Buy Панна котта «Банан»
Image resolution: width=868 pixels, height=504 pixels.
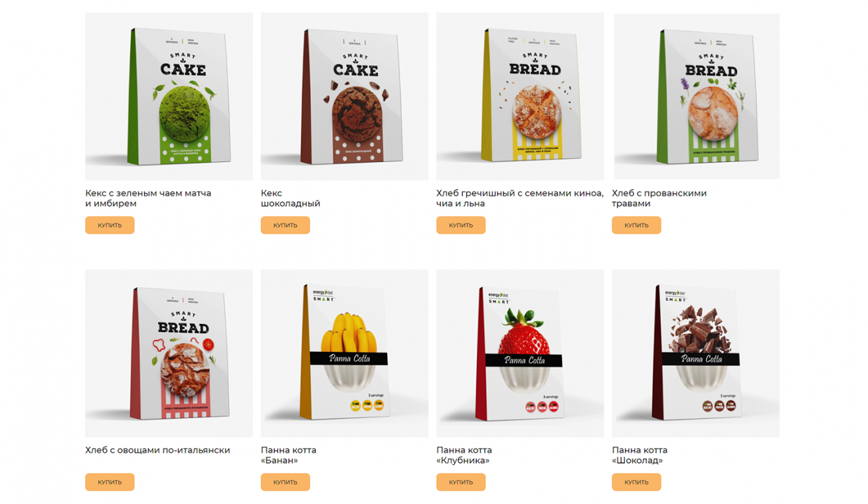pos(285,482)
